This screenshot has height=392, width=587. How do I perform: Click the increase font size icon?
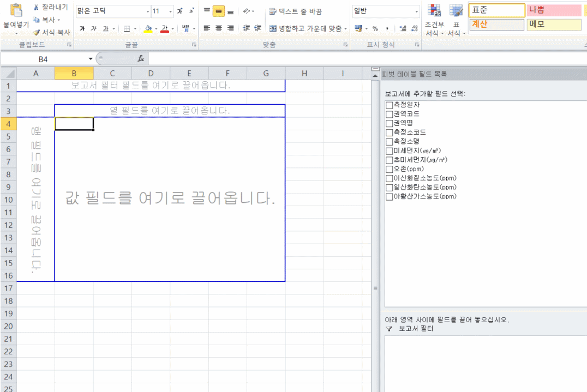point(179,11)
